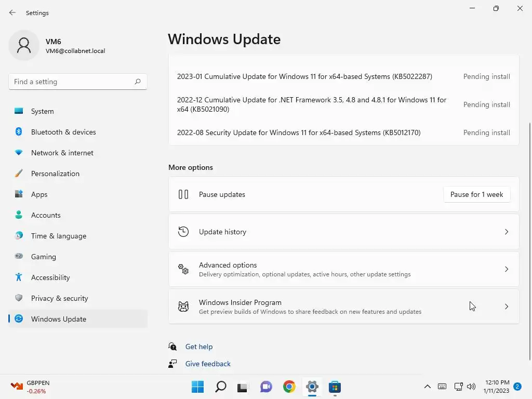The image size is (532, 399).
Task: Expand Windows Insider Program chevron
Action: (x=506, y=307)
